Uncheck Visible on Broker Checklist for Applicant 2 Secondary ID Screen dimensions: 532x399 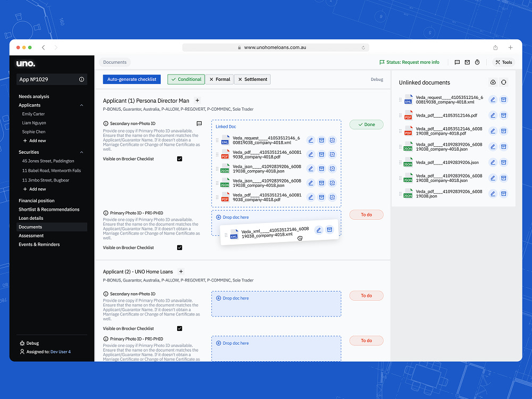tap(179, 328)
